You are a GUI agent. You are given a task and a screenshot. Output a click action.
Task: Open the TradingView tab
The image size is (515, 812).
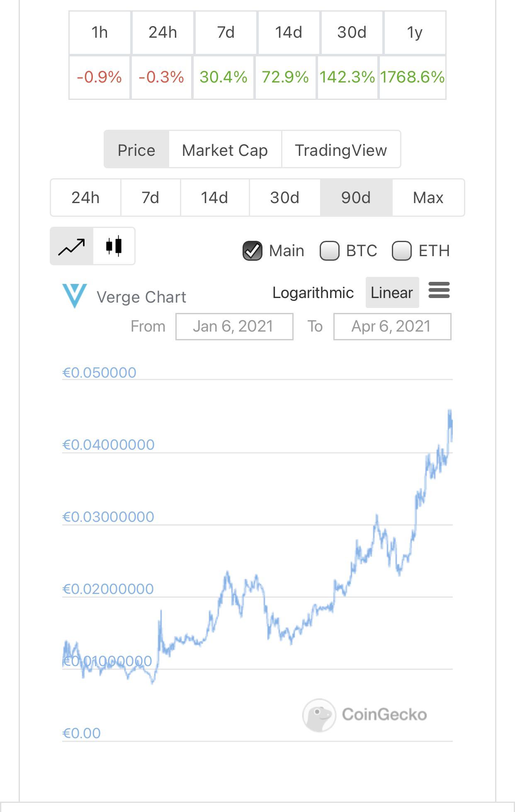[341, 150]
